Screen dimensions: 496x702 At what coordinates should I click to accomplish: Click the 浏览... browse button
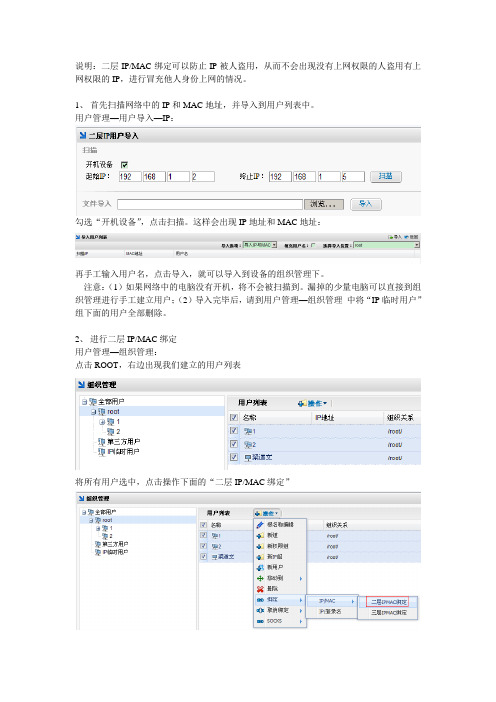coord(324,204)
